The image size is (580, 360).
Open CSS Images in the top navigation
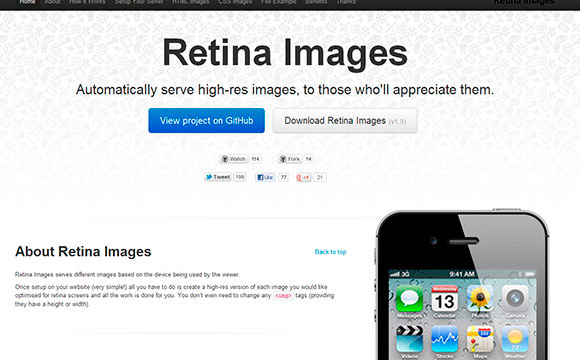click(235, 2)
